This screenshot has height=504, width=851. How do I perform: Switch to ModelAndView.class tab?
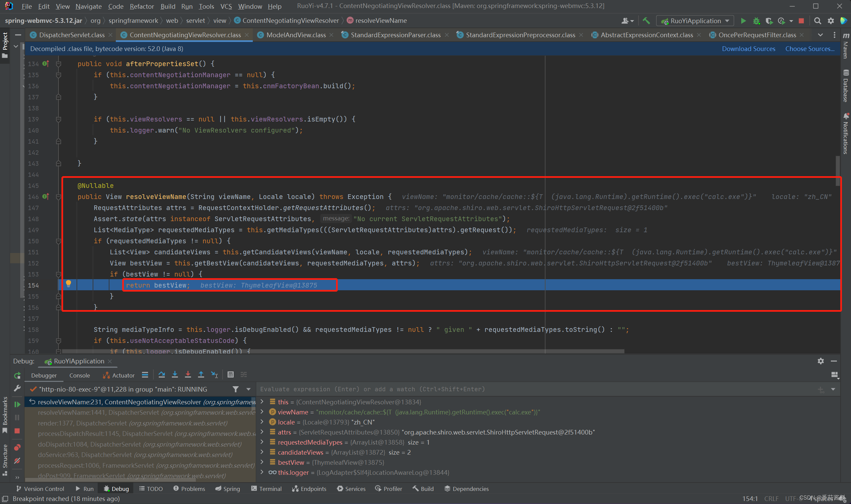point(295,35)
